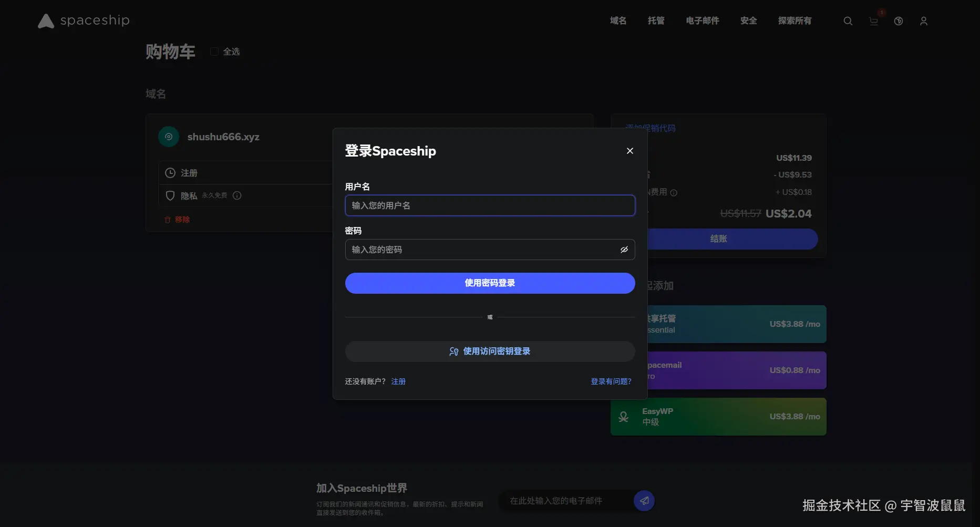Click the 使用访问密钥登录 button

tap(490, 352)
